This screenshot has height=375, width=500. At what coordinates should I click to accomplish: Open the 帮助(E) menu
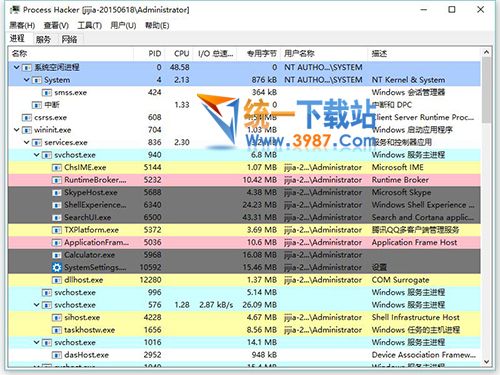[x=157, y=25]
